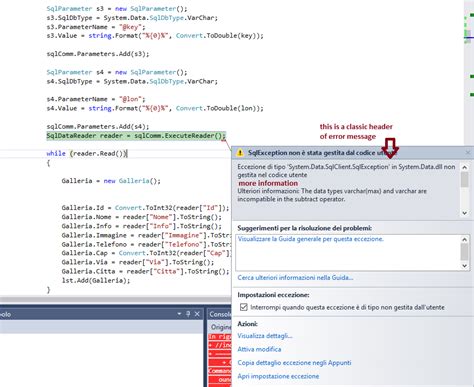Image resolution: width=474 pixels, height=387 pixels.
Task: Click 'sqlComm.Parameters.Add(s4);' line
Action: [98, 126]
